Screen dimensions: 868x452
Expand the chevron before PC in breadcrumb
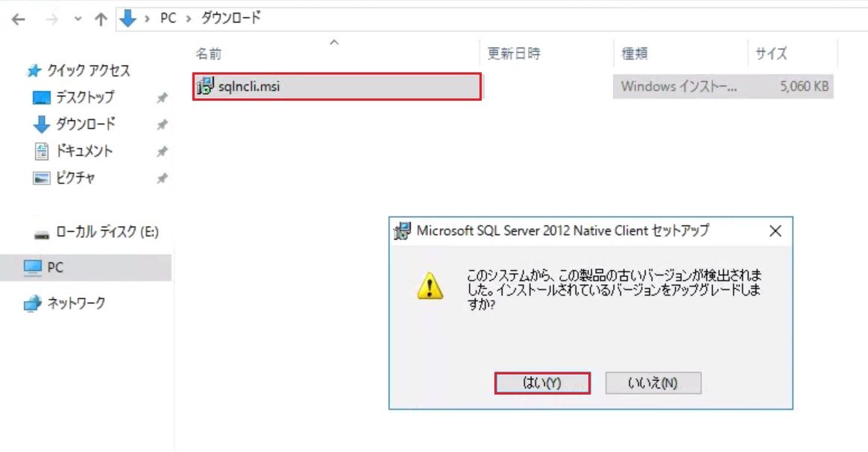pos(147,19)
